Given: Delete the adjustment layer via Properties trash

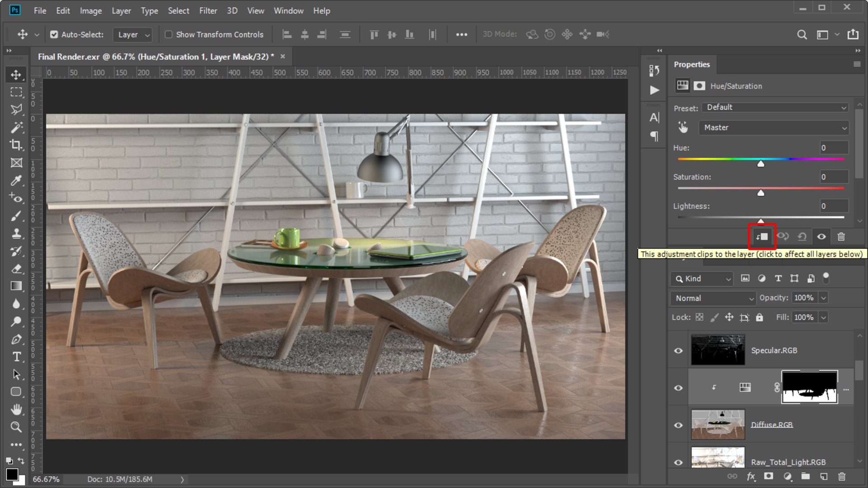Looking at the screenshot, I should 841,236.
